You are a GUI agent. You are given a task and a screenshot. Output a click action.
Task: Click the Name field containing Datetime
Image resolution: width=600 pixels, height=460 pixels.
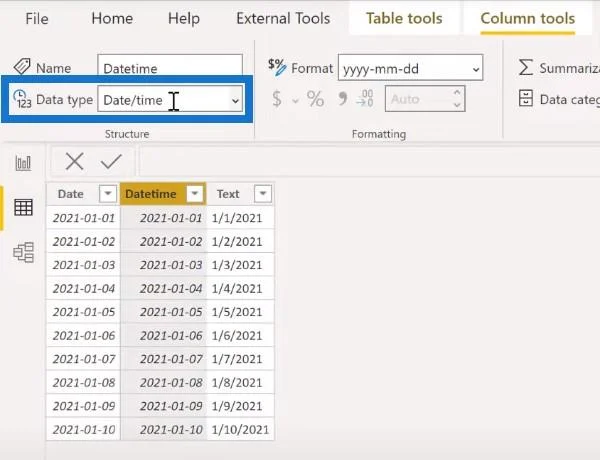point(170,68)
